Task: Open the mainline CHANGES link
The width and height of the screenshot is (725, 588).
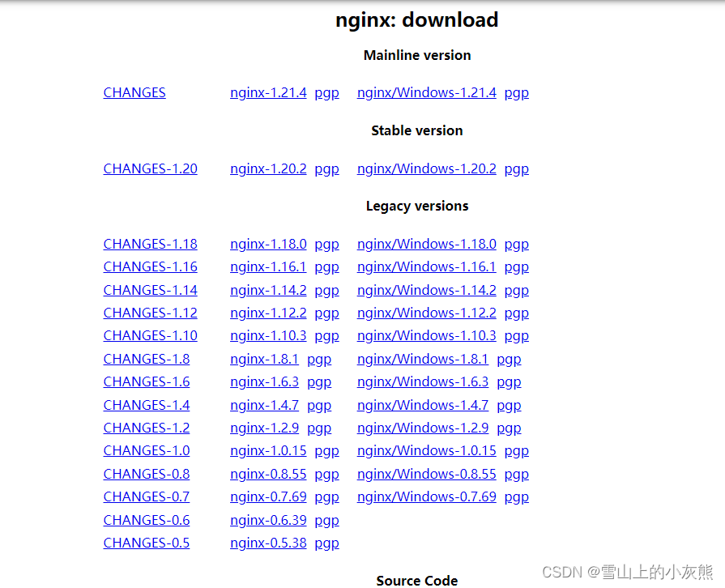Action: 134,92
